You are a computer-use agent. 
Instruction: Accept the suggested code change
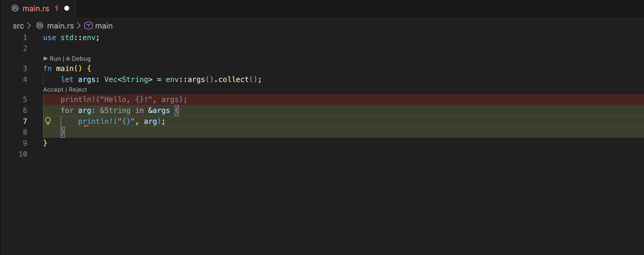point(53,90)
